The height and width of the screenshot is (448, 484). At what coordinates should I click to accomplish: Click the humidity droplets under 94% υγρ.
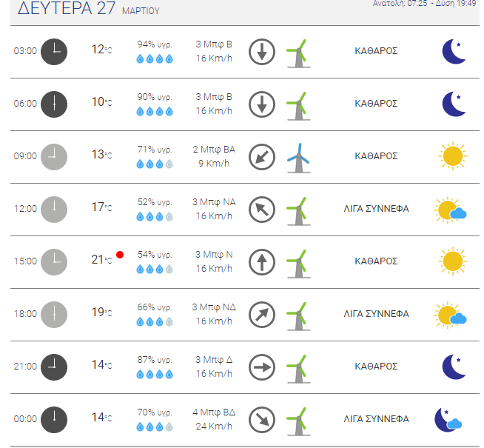point(155,58)
